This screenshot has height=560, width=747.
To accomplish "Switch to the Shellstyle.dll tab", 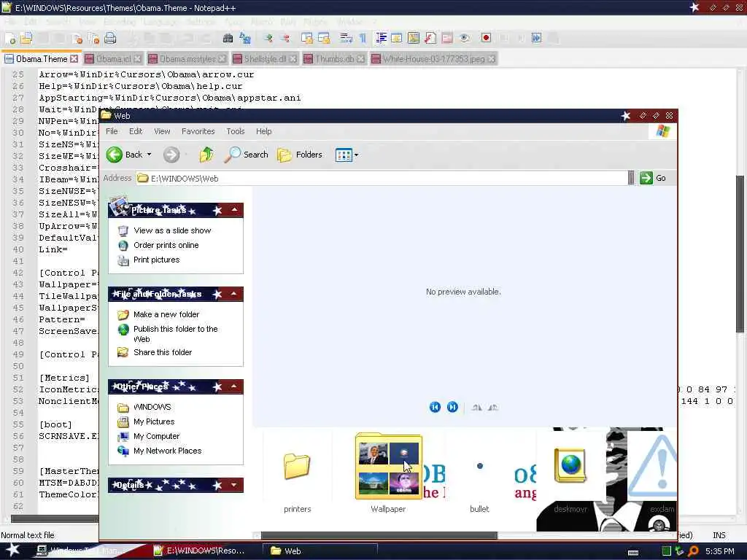I will pyautogui.click(x=265, y=59).
